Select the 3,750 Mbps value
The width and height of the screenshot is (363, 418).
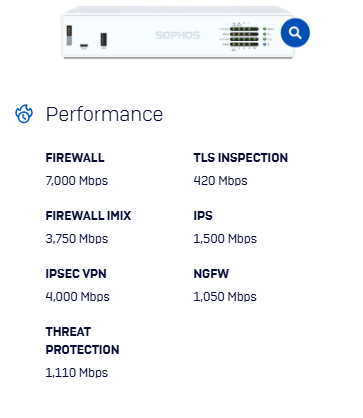coord(77,239)
